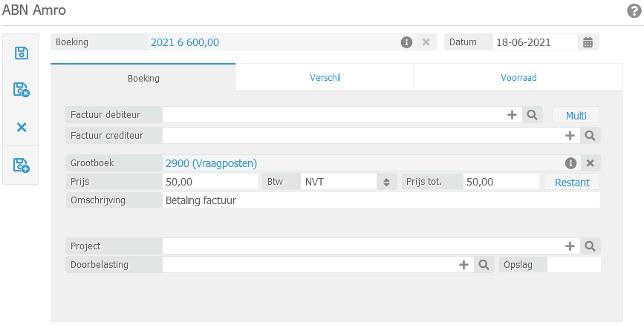
Task: Click the Restant button
Action: [572, 182]
